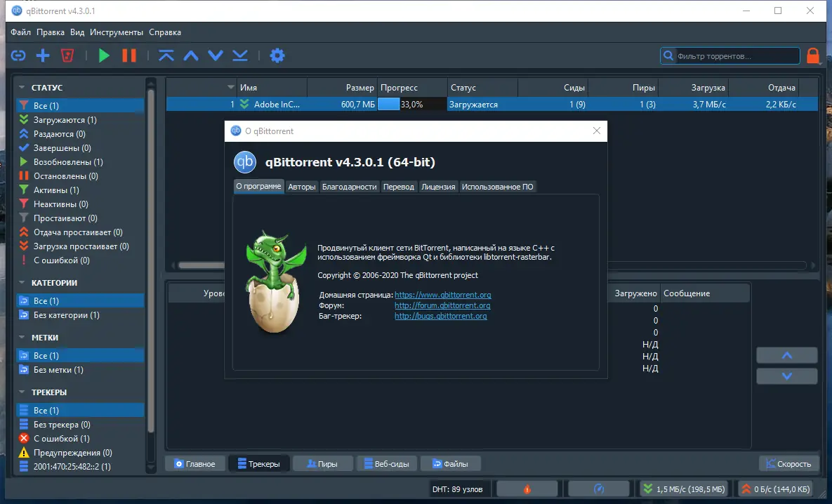832x504 pixels.
Task: Click the 'Скорость' button at bottom right
Action: pos(788,463)
